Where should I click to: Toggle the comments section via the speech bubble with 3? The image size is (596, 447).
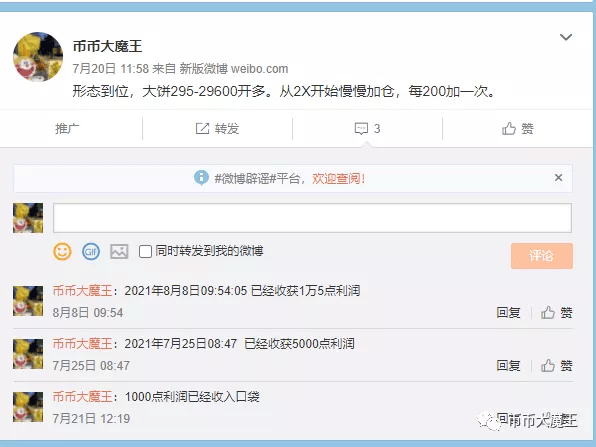[367, 128]
